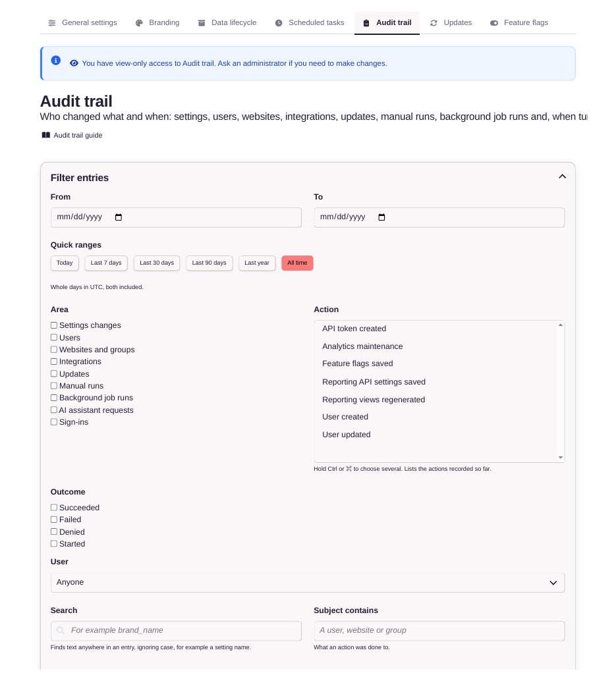Select User created action
The image size is (616, 698).
pyautogui.click(x=435, y=417)
